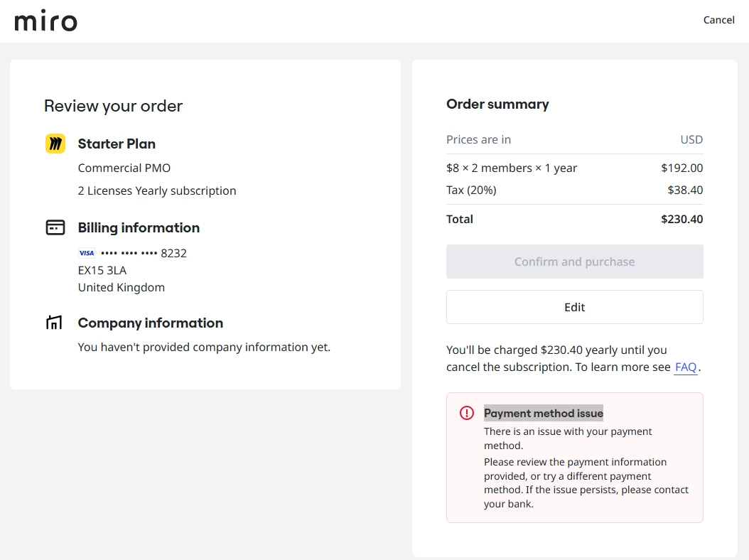Click the $192.00 subscription price
This screenshot has height=560, width=749.
(681, 168)
